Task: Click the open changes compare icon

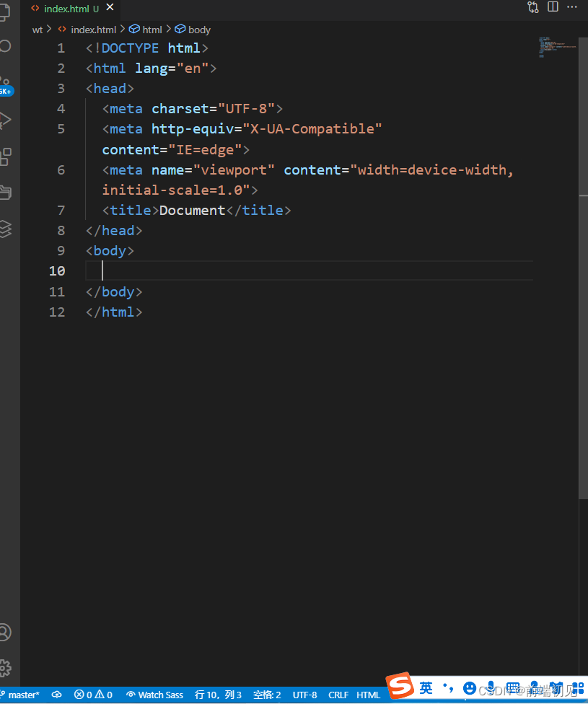Action: point(532,7)
